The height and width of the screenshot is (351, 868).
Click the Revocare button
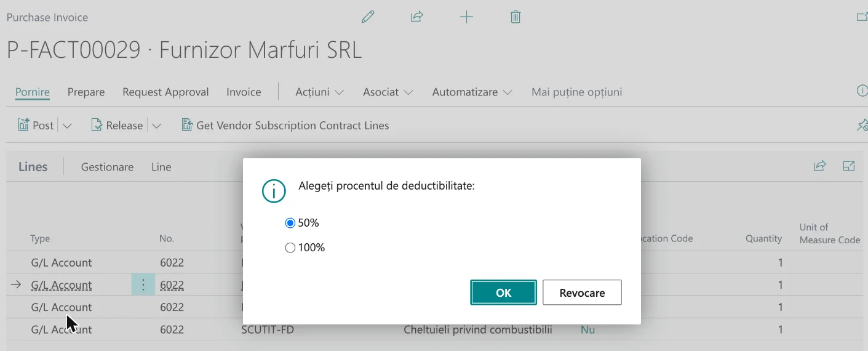tap(582, 292)
